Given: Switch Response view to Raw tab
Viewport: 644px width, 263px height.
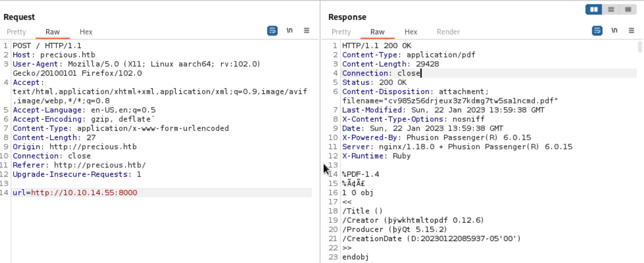Looking at the screenshot, I should point(377,32).
